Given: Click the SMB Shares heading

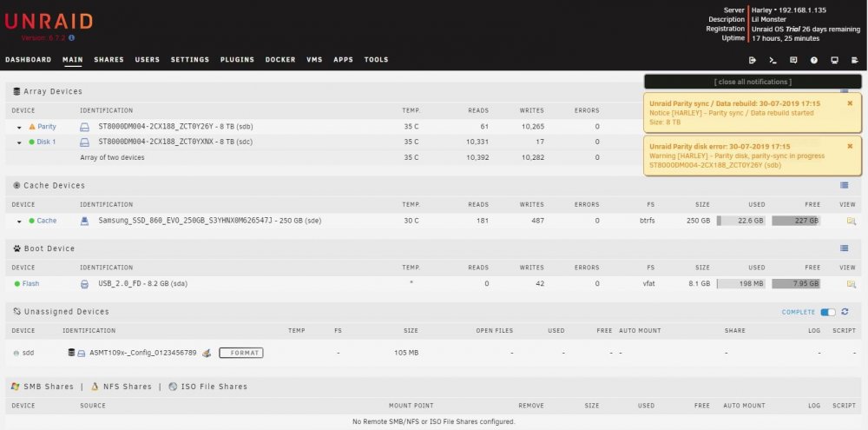Looking at the screenshot, I should coord(48,387).
